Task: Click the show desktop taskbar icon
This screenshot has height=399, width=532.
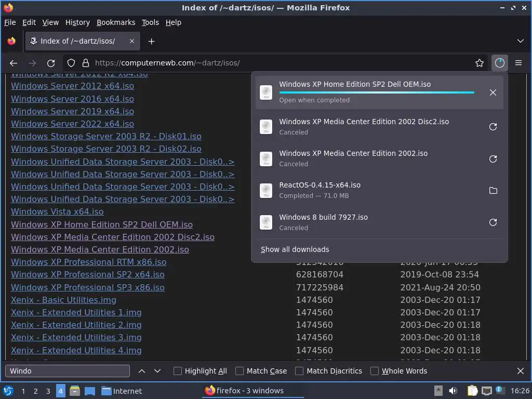Action: point(90,391)
